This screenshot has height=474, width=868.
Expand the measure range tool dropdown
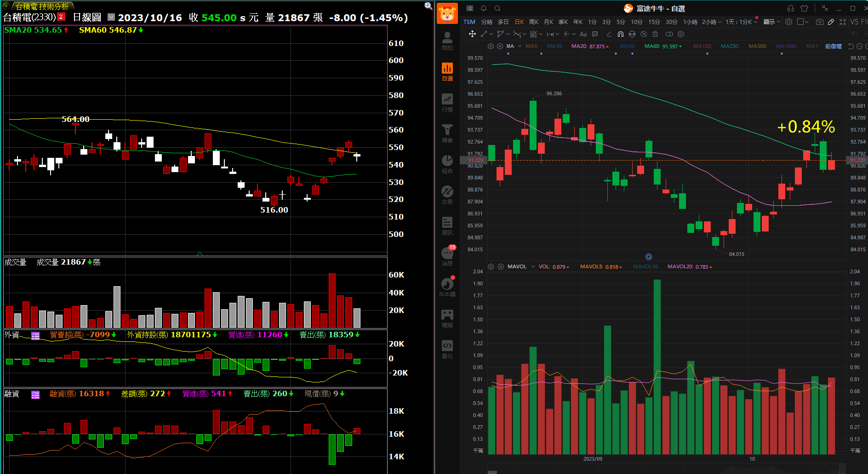point(557,34)
